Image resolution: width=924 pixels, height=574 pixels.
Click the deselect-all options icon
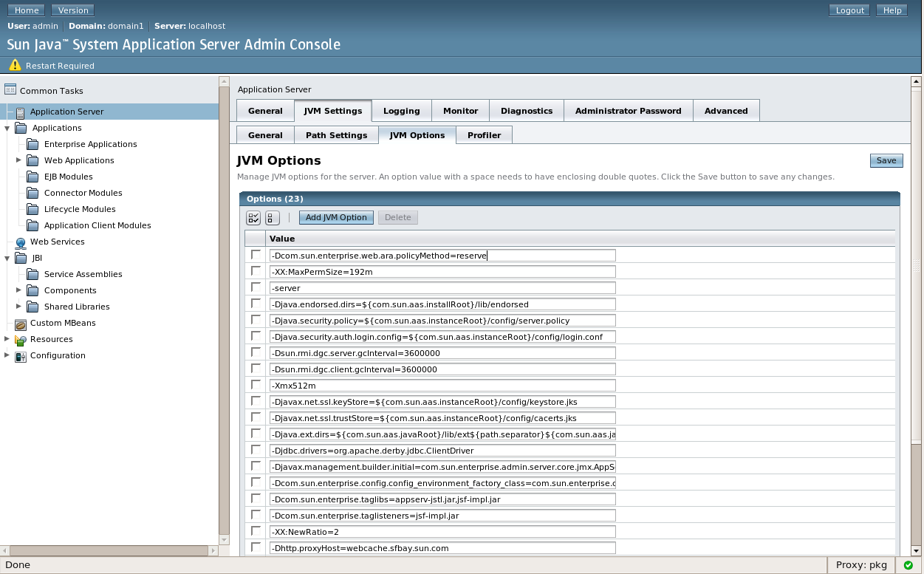(x=272, y=217)
